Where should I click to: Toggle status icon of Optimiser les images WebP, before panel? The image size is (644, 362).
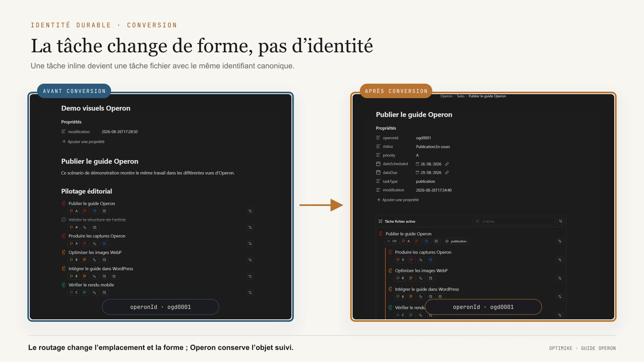click(x=64, y=252)
